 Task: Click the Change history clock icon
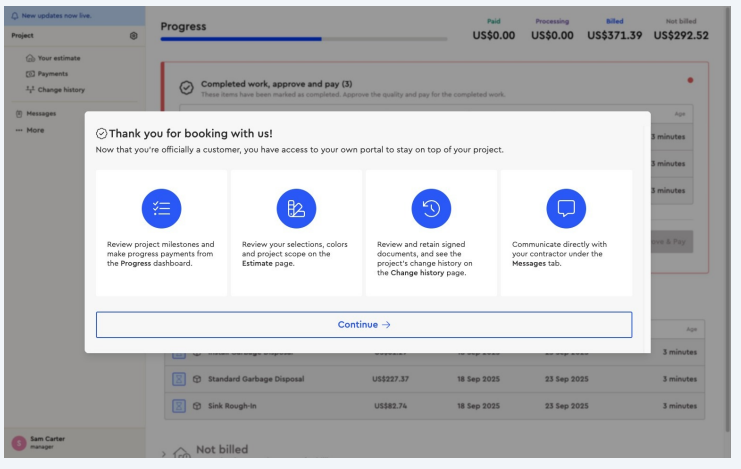pos(431,208)
